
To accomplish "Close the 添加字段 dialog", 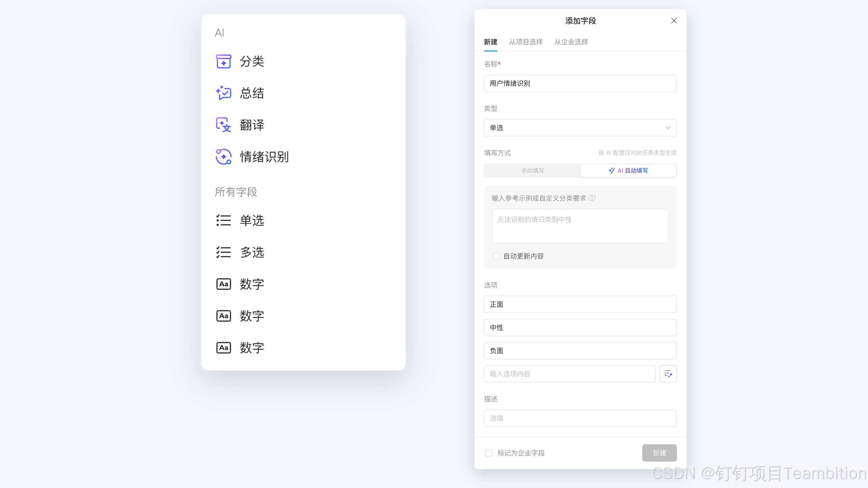I will 674,20.
